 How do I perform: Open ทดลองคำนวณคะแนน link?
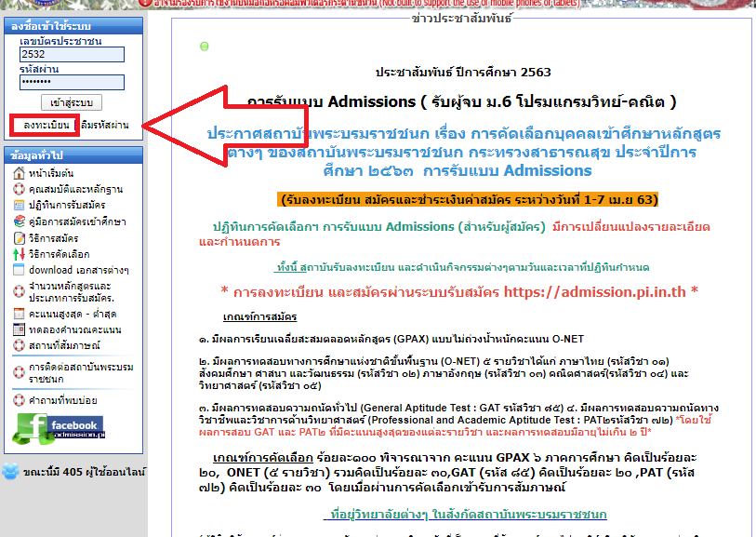74,329
